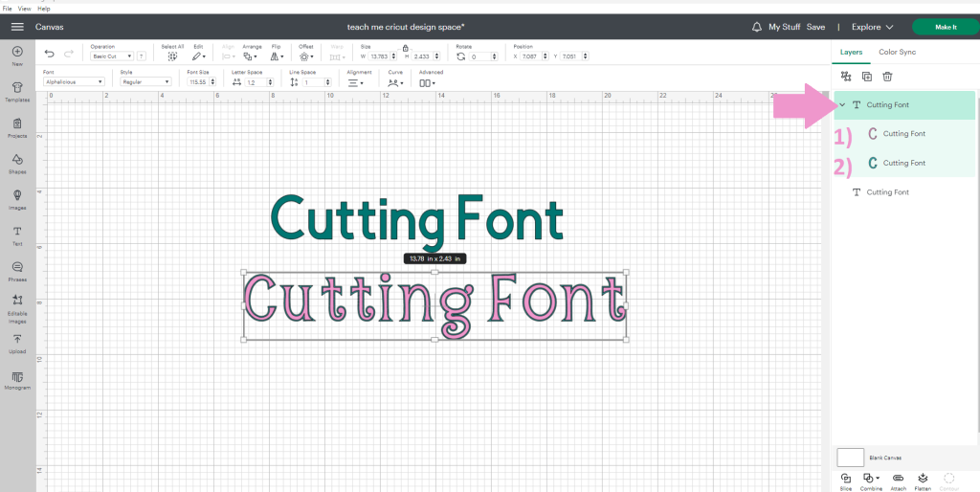Click the Slice tool
This screenshot has width=980, height=492.
point(846,481)
